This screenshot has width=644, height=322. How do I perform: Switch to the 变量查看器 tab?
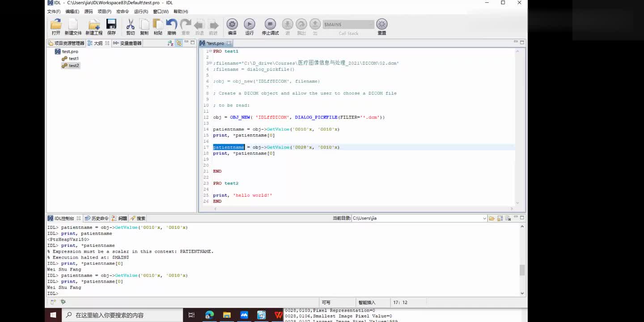pos(127,43)
